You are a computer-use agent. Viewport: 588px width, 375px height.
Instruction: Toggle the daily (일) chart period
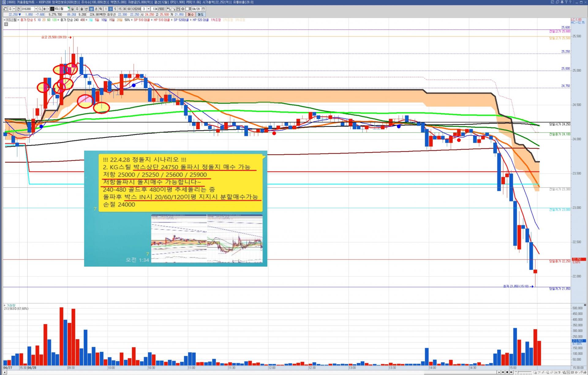point(72,9)
